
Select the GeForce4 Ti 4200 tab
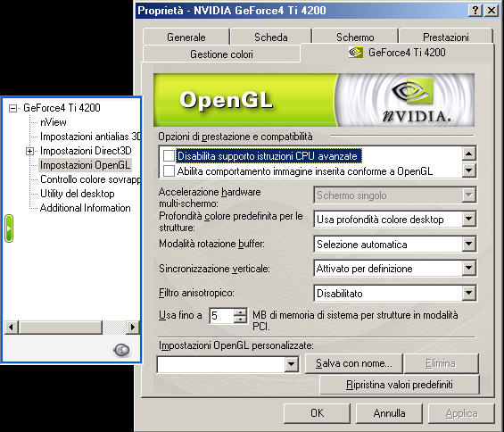(x=398, y=53)
